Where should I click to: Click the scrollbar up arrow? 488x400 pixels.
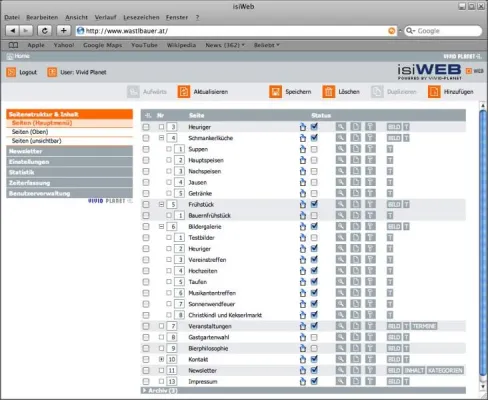[x=483, y=106]
